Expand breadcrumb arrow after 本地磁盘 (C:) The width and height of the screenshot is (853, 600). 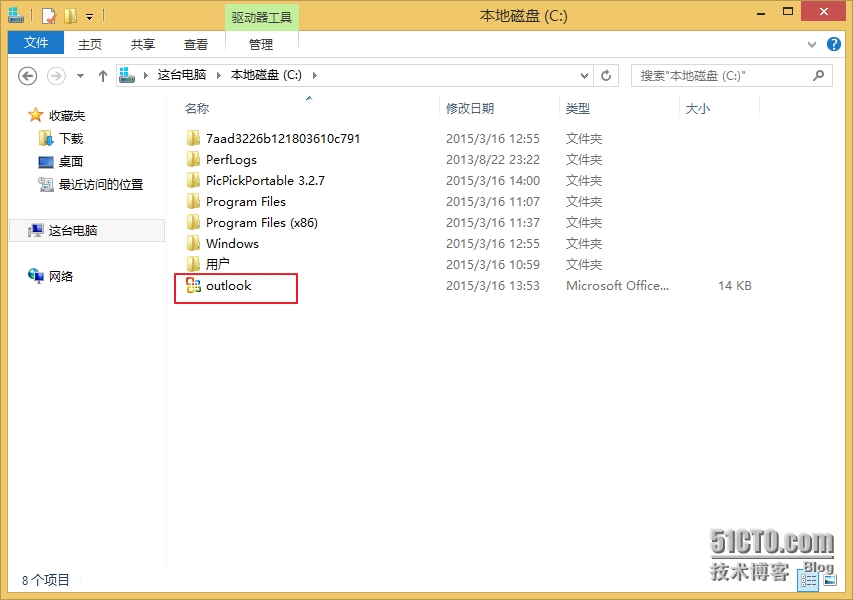coord(314,75)
